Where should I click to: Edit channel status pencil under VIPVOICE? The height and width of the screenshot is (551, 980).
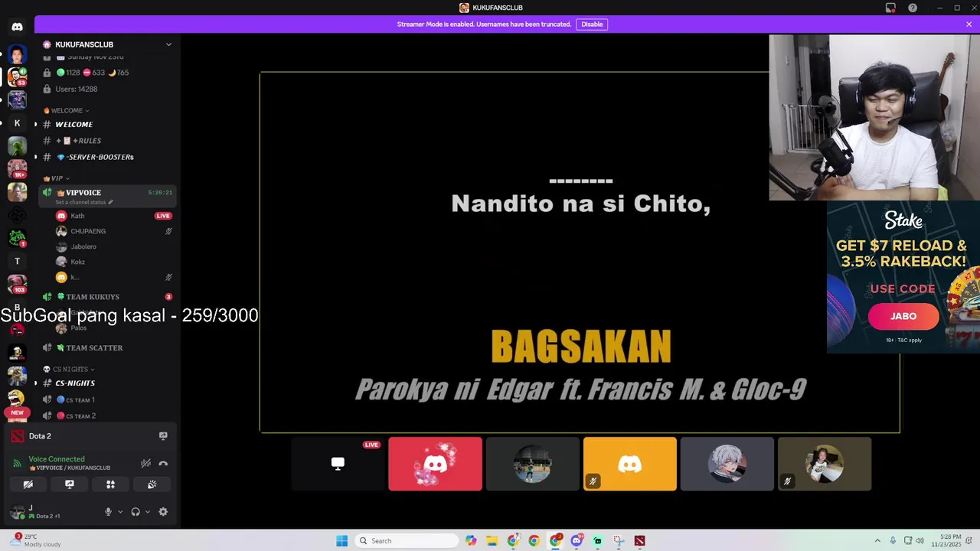point(110,202)
